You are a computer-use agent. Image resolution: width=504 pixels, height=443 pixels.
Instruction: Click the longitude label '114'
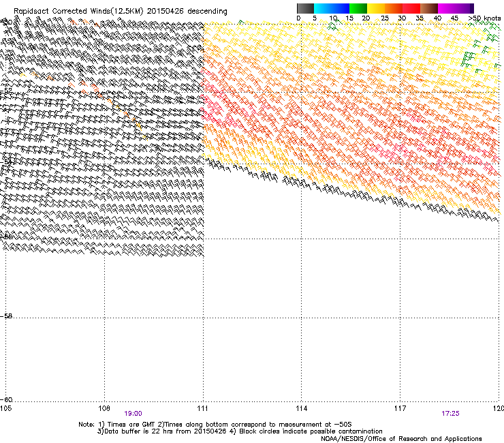302,408
